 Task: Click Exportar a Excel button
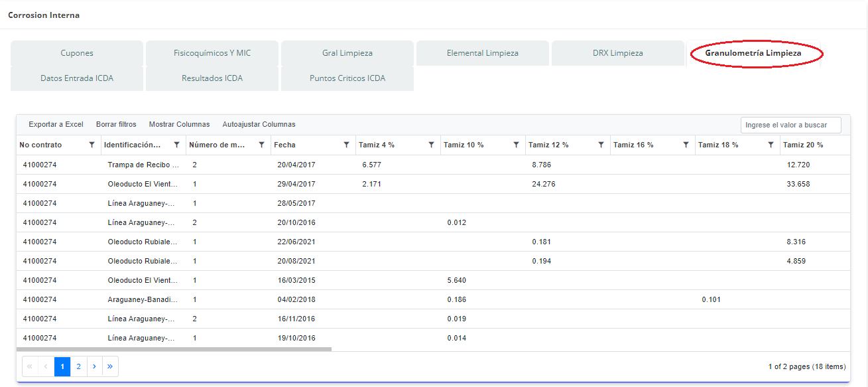coord(56,124)
